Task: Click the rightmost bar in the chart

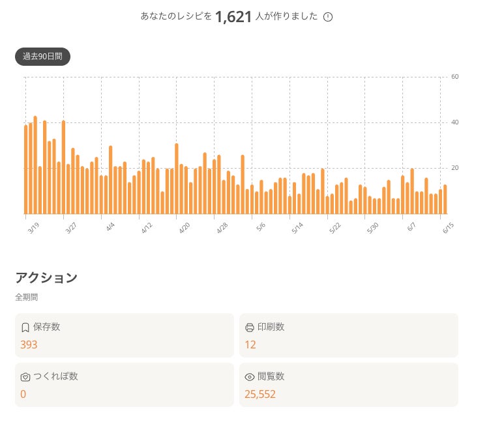Action: [x=445, y=199]
